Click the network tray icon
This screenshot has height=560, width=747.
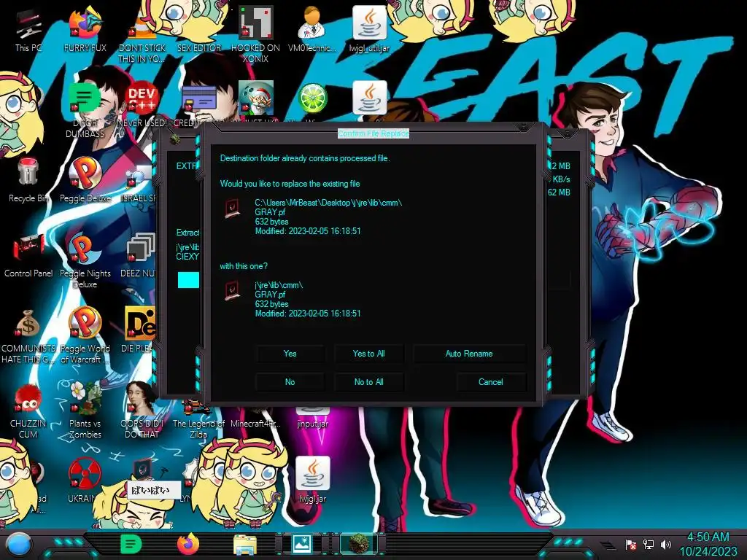coord(649,544)
